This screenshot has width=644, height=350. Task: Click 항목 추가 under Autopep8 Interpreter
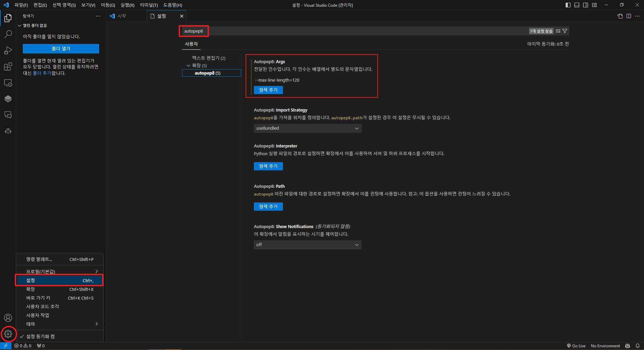tap(268, 166)
